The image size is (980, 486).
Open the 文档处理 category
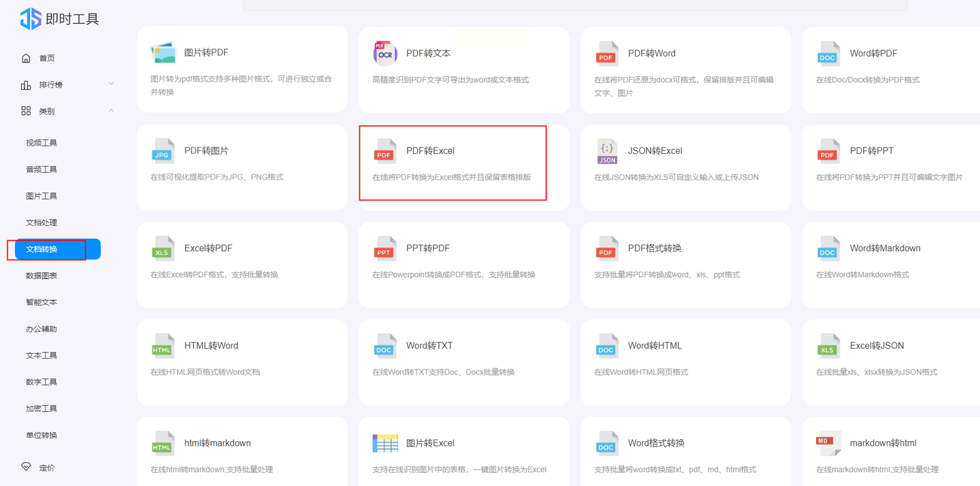[42, 223]
